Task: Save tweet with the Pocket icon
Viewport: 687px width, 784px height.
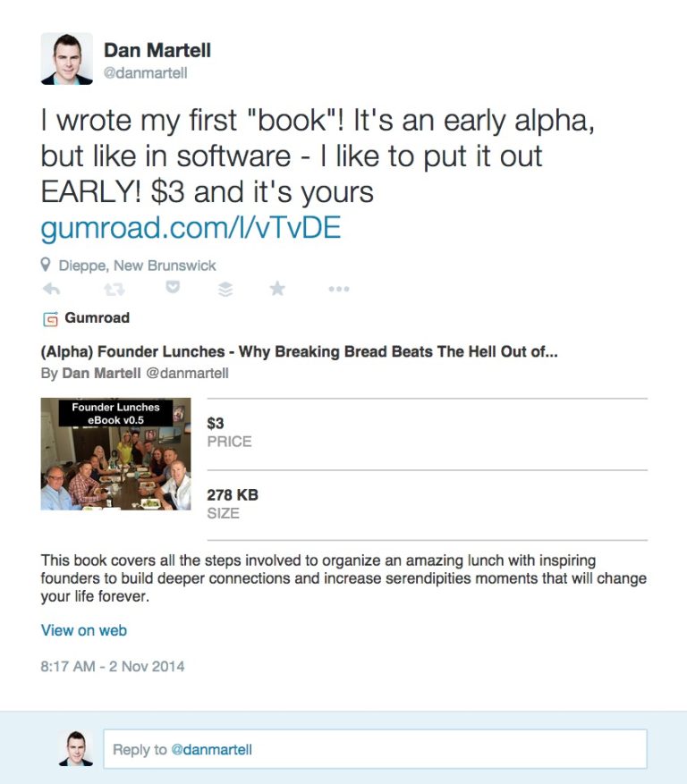Action: tap(173, 288)
